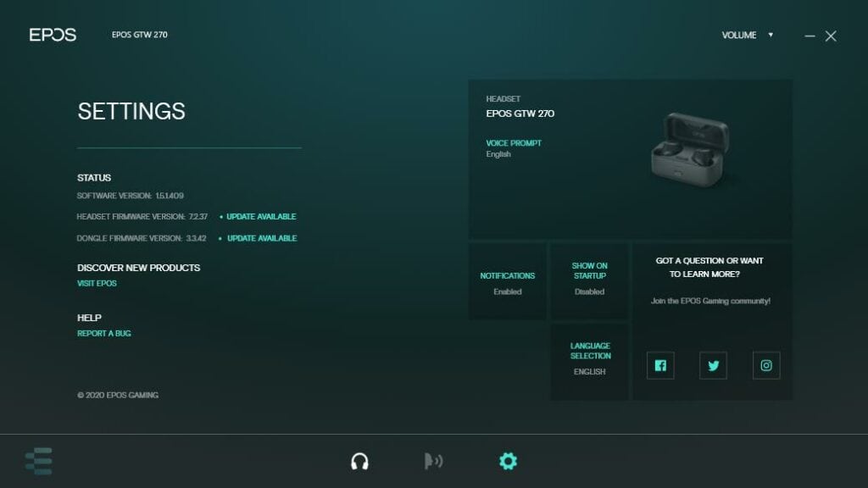The image size is (868, 488).
Task: Open the EPOS Facebook page icon
Action: click(x=660, y=365)
